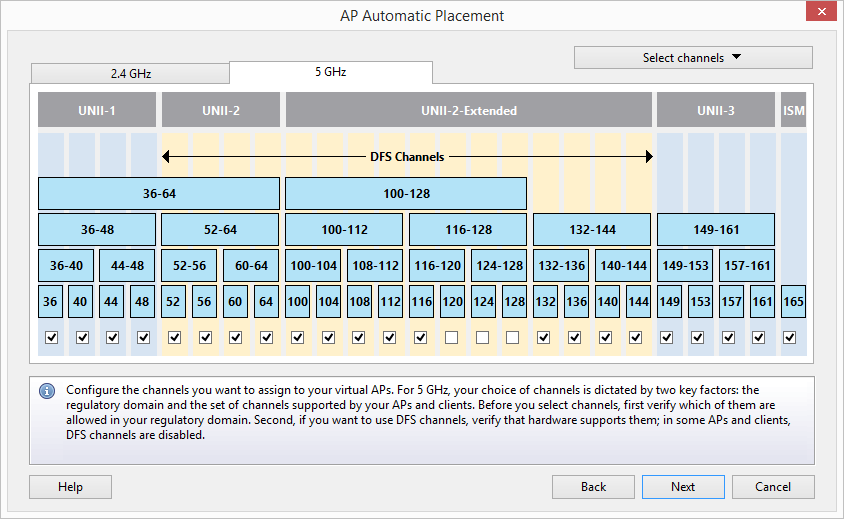Select the 160 MHz block 36-64
The width and height of the screenshot is (844, 519).
pyautogui.click(x=159, y=193)
